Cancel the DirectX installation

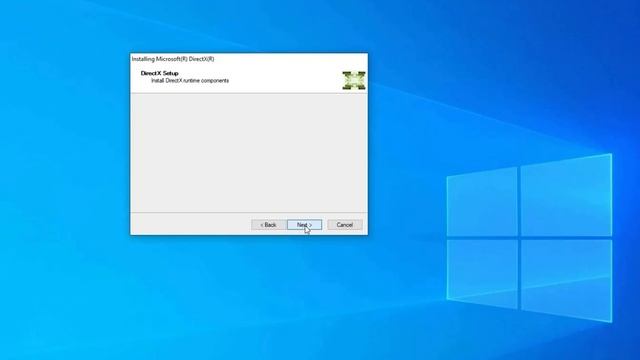(344, 225)
